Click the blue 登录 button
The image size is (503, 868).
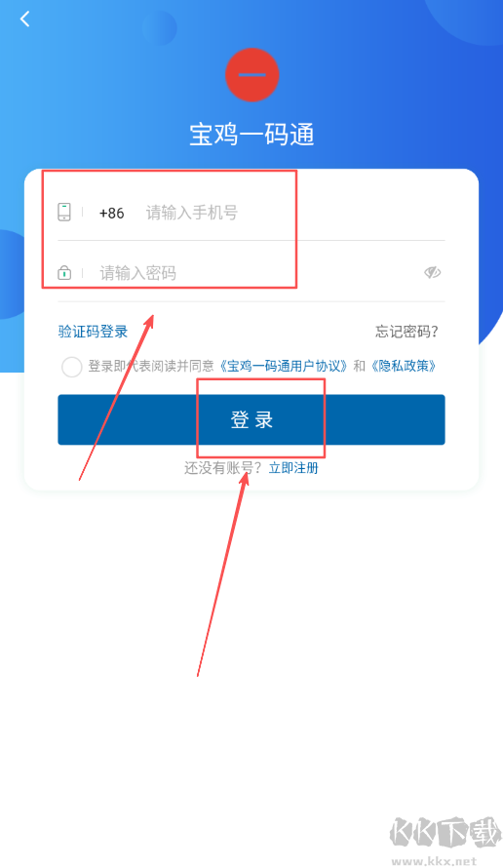251,419
